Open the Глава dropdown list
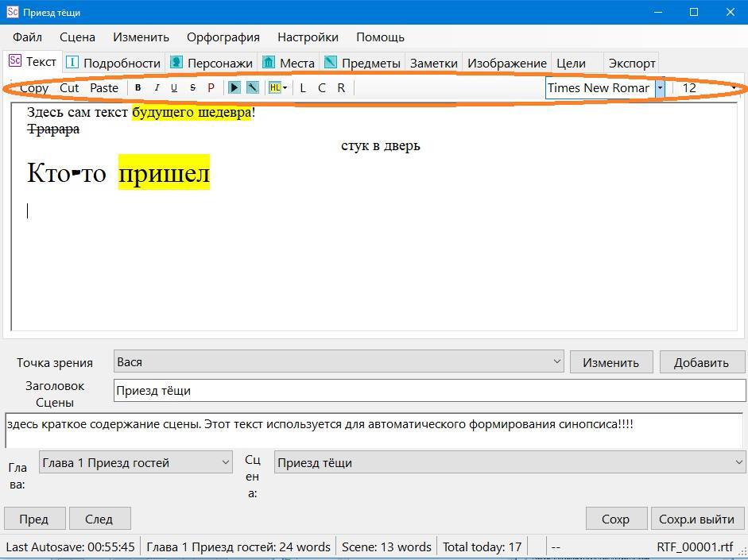 click(224, 462)
